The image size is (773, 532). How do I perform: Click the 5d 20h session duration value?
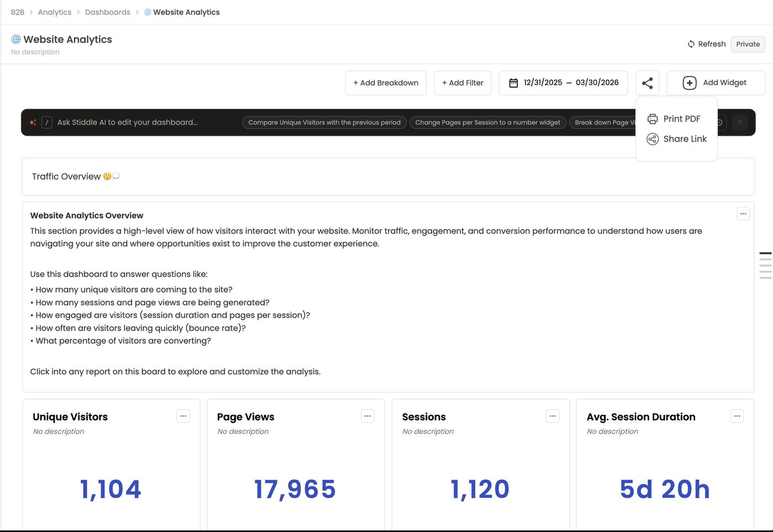point(665,489)
